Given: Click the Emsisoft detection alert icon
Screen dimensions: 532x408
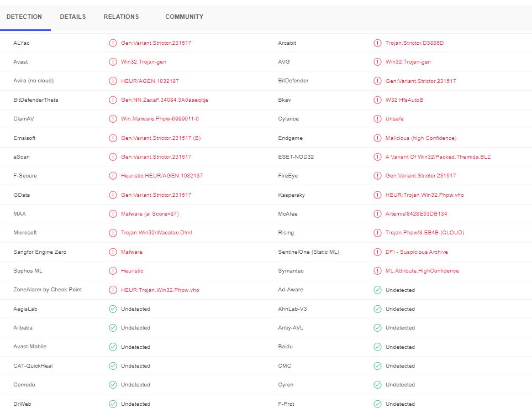Looking at the screenshot, I should pyautogui.click(x=113, y=138).
